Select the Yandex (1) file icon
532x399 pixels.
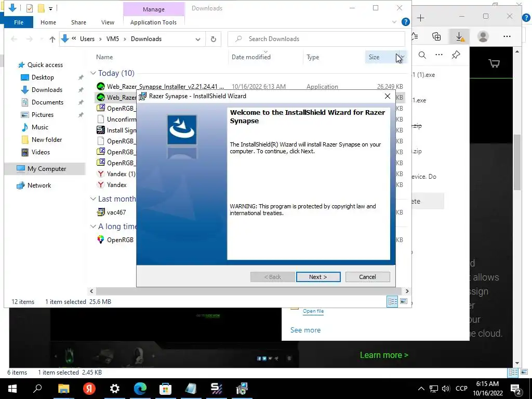tap(100, 174)
